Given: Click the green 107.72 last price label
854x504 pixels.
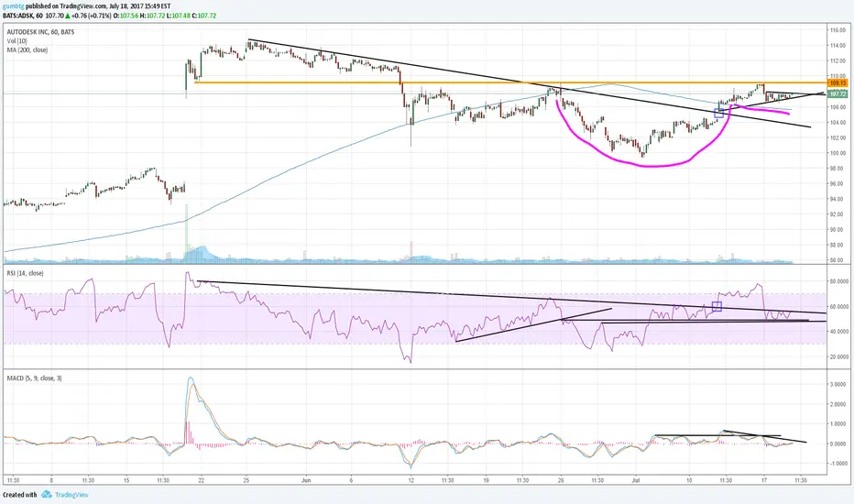Looking at the screenshot, I should pos(838,94).
